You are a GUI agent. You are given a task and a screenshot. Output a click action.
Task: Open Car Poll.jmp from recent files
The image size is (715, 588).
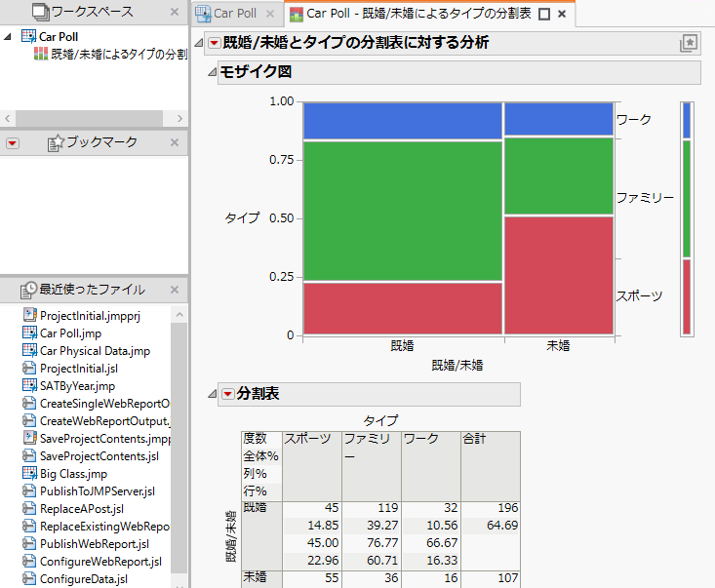tap(62, 333)
